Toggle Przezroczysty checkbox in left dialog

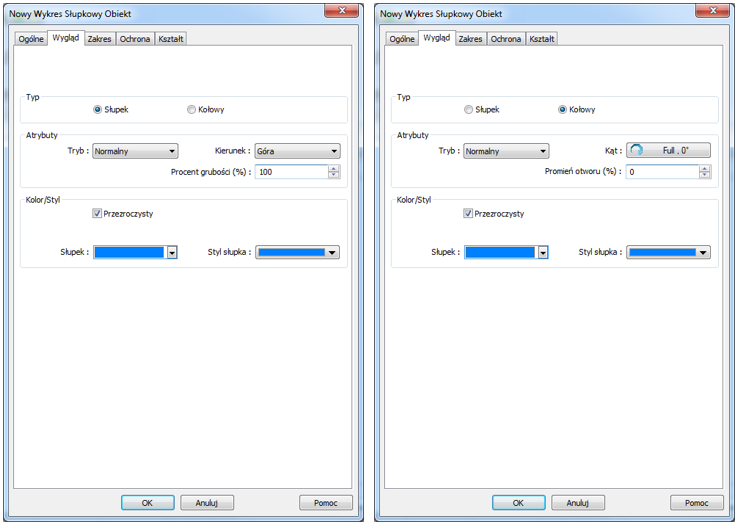point(97,213)
